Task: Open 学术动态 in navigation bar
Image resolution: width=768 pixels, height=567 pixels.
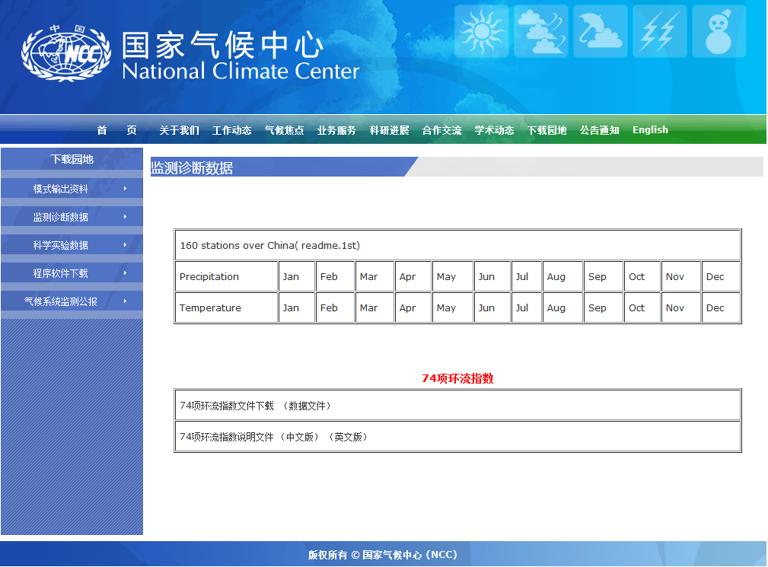Action: click(x=494, y=130)
